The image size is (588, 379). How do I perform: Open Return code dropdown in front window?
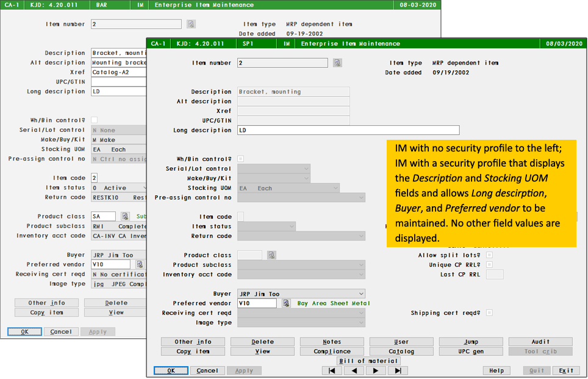point(301,236)
